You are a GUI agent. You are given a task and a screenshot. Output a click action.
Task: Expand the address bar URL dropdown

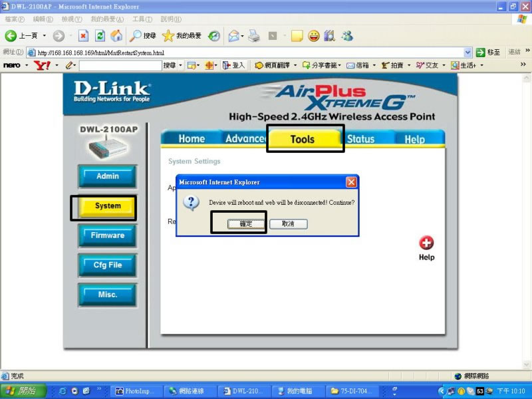coord(467,53)
